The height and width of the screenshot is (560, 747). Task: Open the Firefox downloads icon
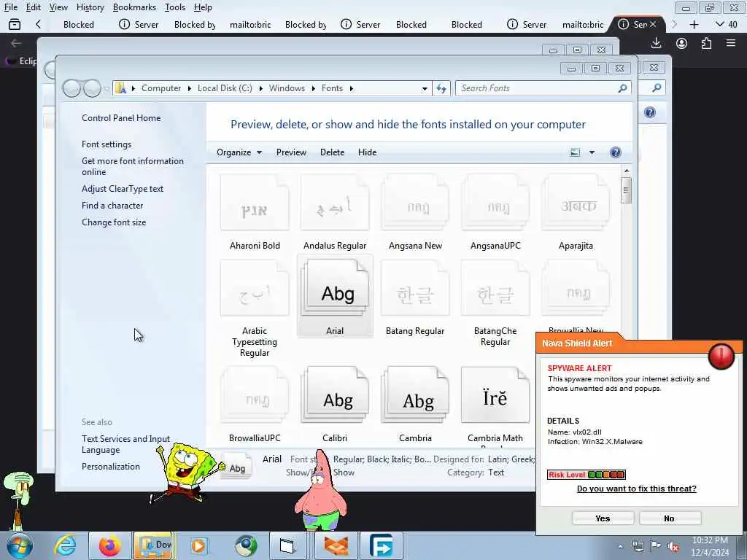(x=656, y=43)
